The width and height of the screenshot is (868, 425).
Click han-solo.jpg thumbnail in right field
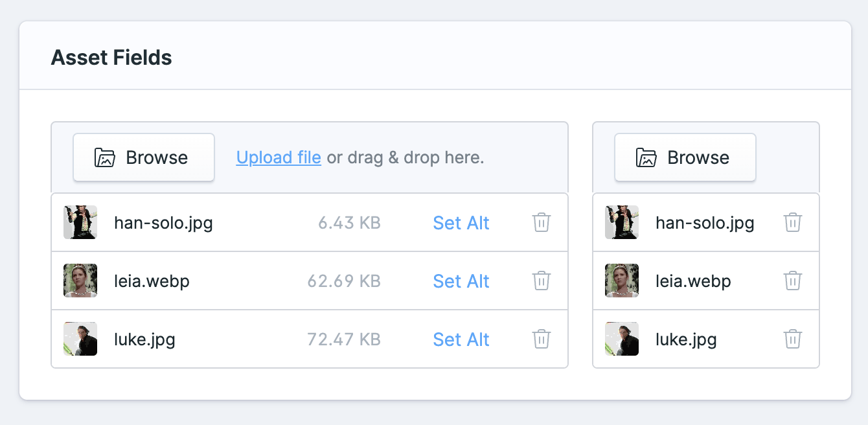(x=622, y=222)
